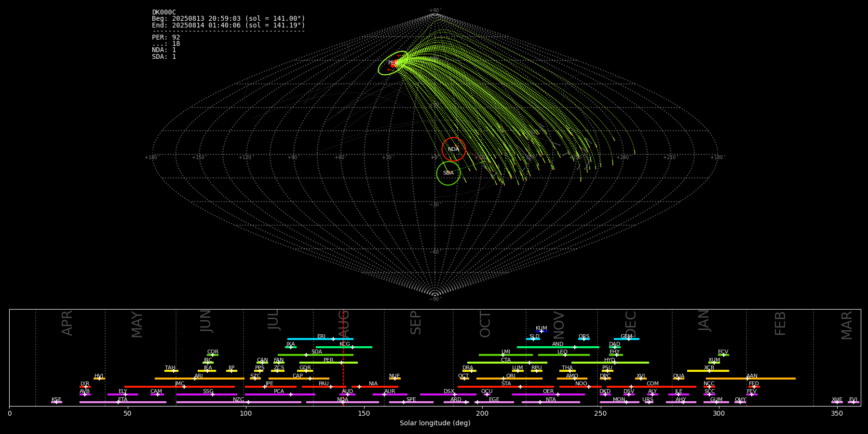Screen dimensions: 868x434
Task: Click the KUM shower bar in timeline
Action: point(542,331)
